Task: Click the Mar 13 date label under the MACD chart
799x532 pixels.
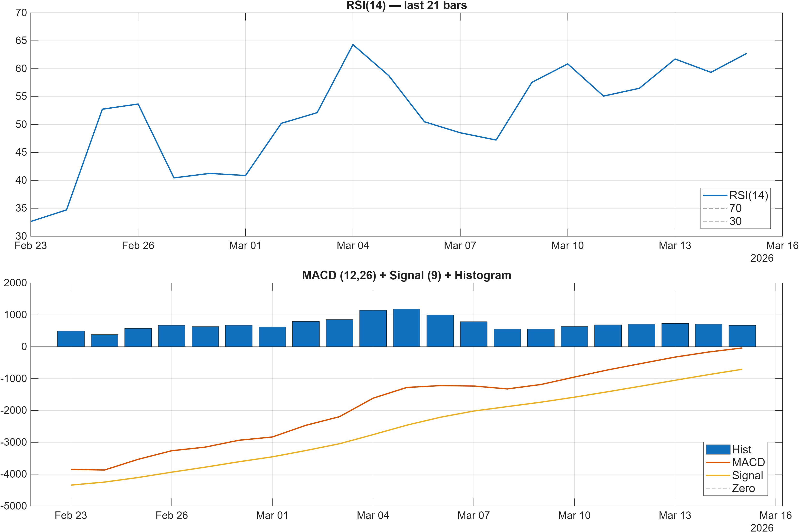Action: click(x=675, y=515)
